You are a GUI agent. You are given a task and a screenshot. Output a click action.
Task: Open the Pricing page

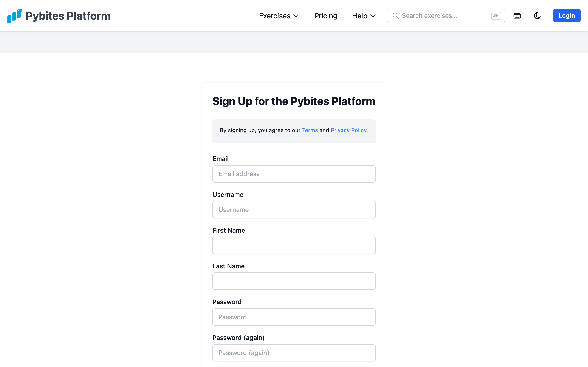(326, 16)
